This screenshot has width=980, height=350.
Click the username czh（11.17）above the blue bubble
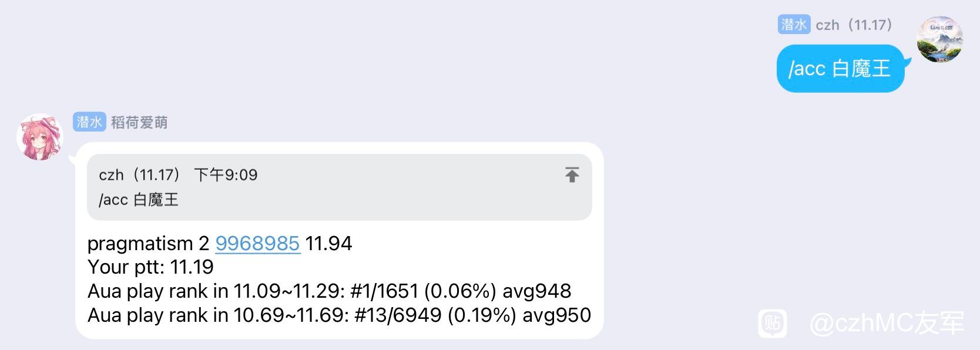tap(854, 25)
